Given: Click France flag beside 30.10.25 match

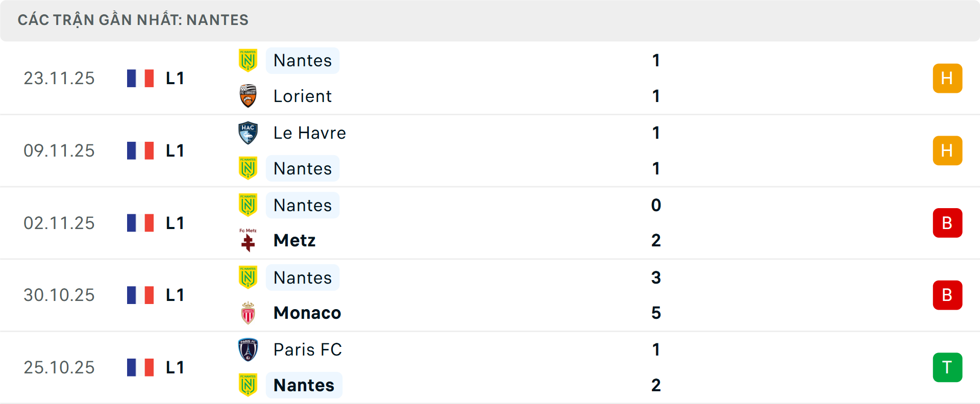Looking at the screenshot, I should pos(140,295).
